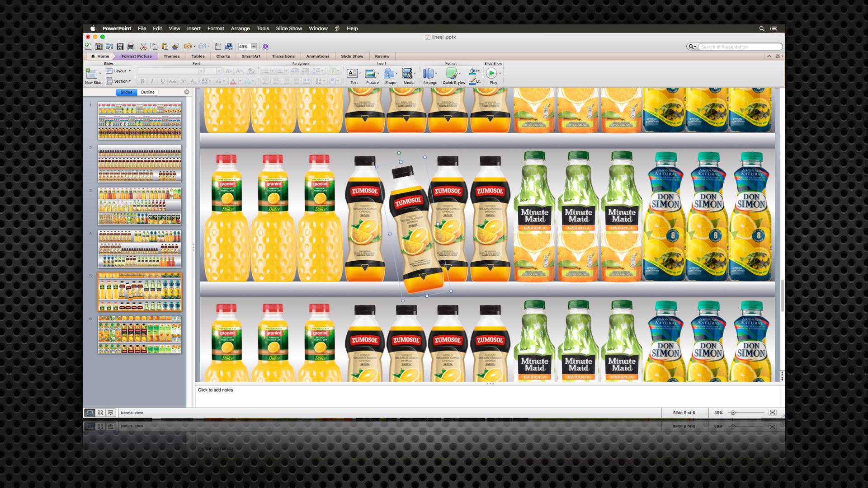Close the slides panel with X button
Screen dimensions: 868x488
187,92
